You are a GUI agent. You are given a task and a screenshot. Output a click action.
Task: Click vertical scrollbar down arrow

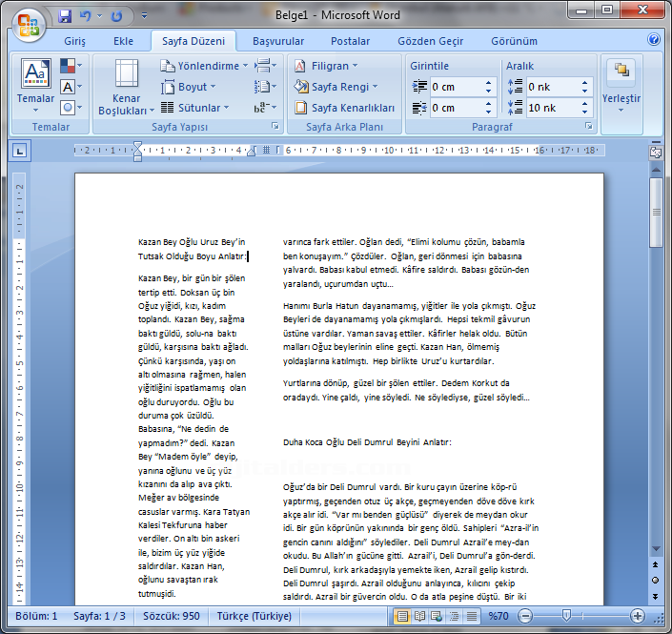656,549
